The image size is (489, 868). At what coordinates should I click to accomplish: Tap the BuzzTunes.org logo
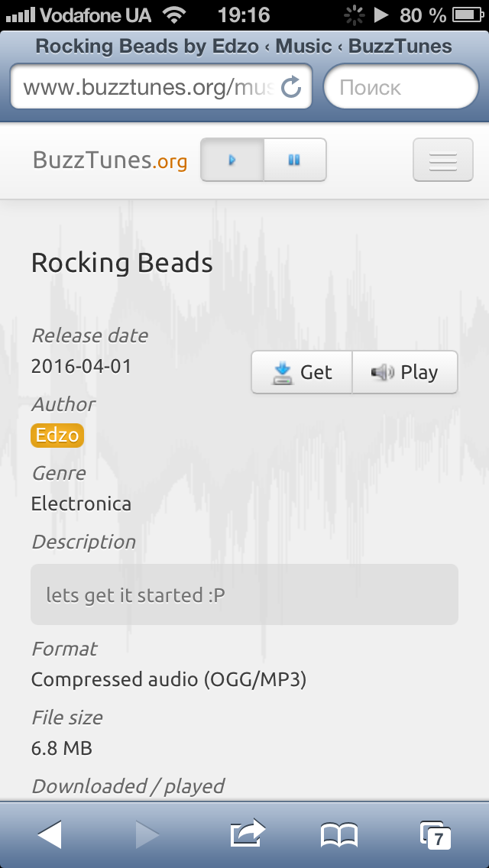[x=110, y=160]
